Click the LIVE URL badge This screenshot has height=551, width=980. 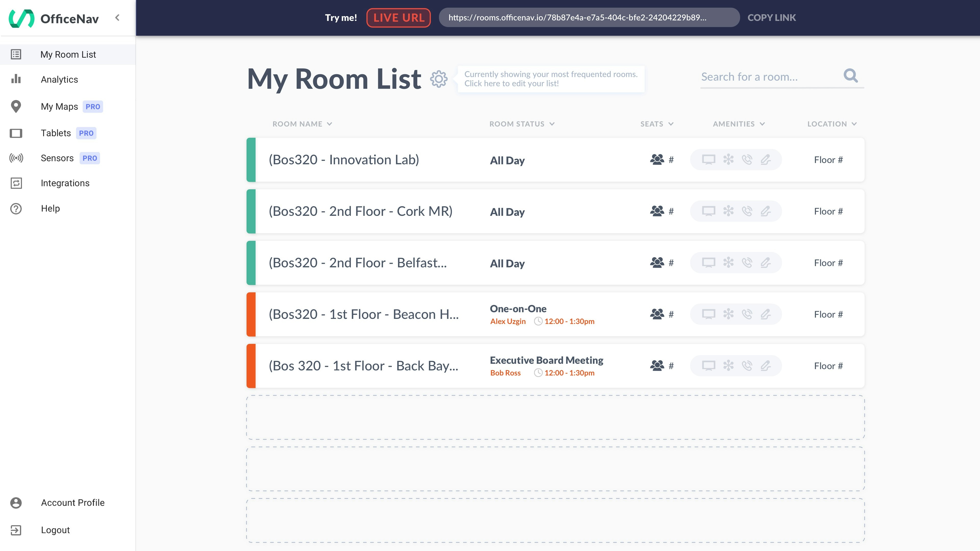tap(398, 18)
